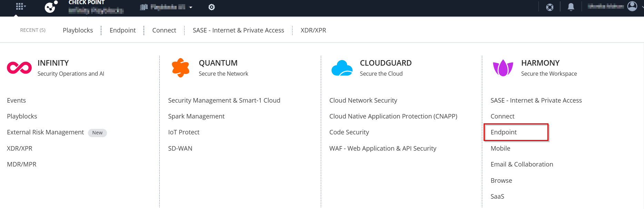Open Code Security
The image size is (644, 209).
[349, 132]
